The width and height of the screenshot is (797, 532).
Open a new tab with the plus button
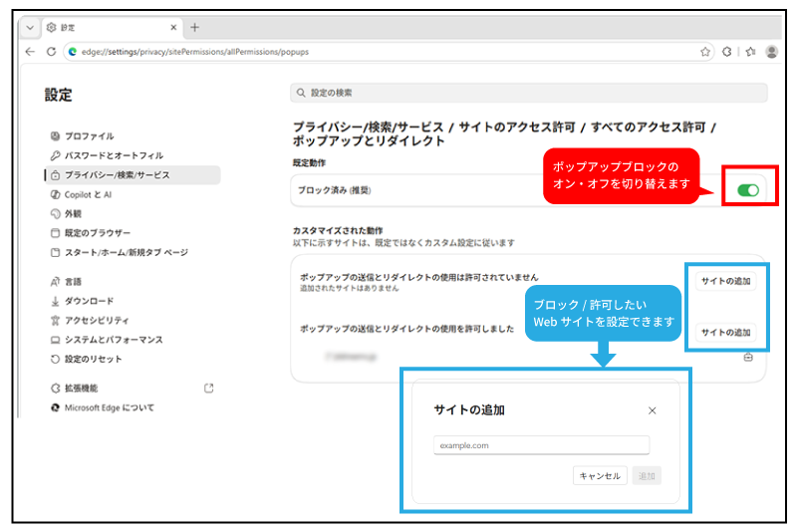[194, 28]
